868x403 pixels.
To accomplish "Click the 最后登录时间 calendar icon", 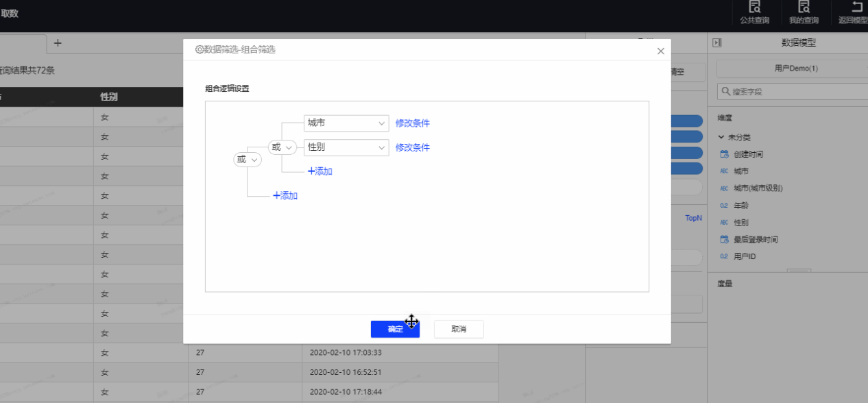I will coord(724,239).
